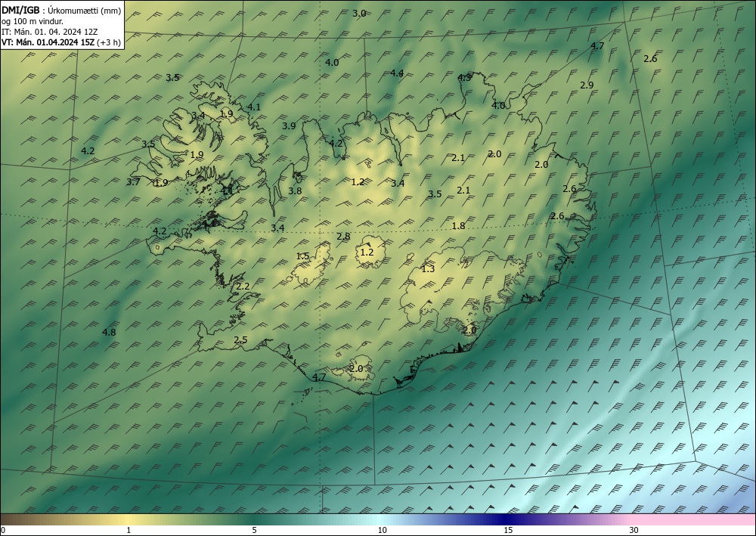Image resolution: width=756 pixels, height=536 pixels.
Task: Pick the dark navy segment of the color scale
Action: [x=507, y=519]
